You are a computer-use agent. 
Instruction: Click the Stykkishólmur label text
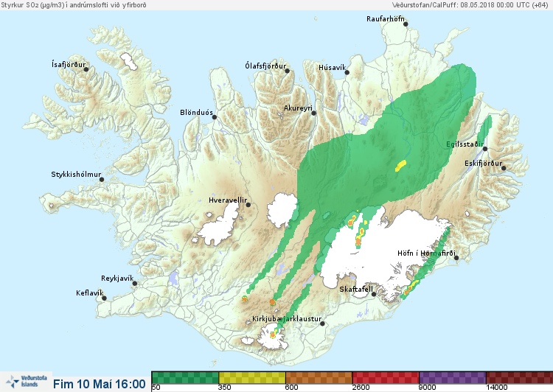(76, 175)
